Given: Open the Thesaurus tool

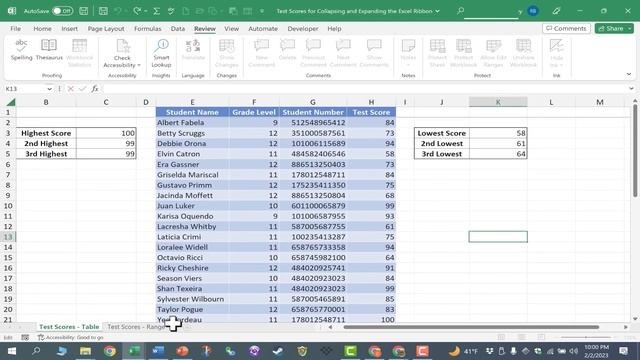Looking at the screenshot, I should tap(49, 50).
